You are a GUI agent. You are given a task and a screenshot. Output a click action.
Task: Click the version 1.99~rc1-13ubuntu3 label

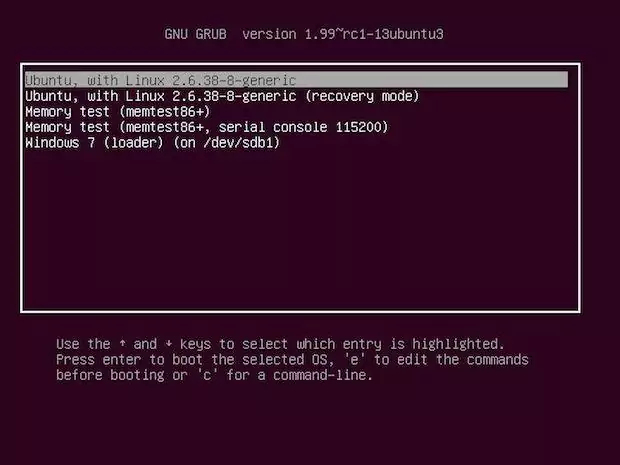pos(342,34)
